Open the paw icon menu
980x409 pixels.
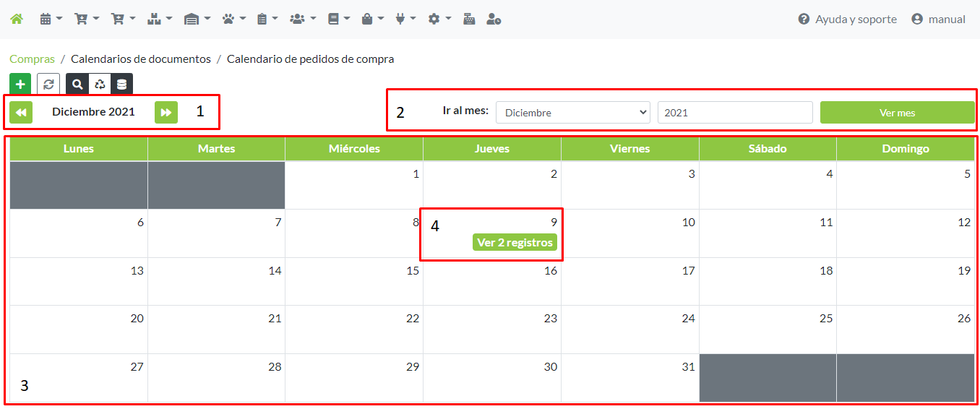[x=233, y=20]
